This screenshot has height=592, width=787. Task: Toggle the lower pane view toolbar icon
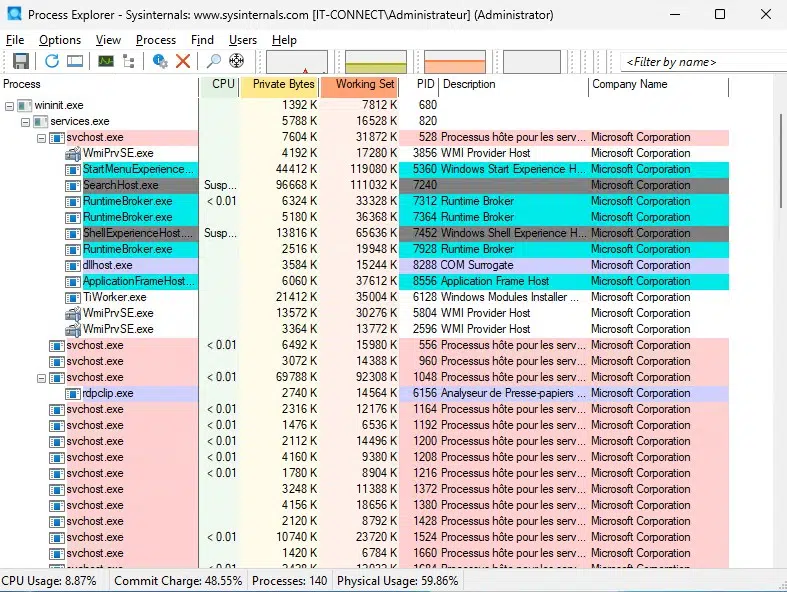pos(75,61)
